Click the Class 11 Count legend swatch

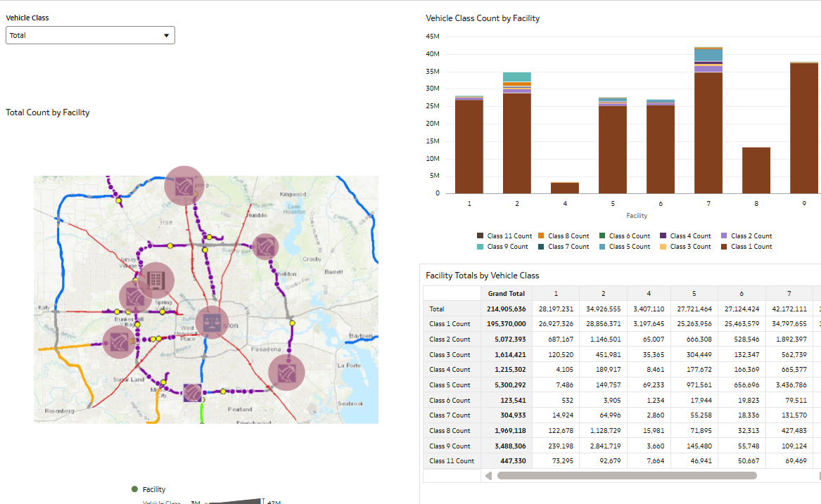point(480,236)
